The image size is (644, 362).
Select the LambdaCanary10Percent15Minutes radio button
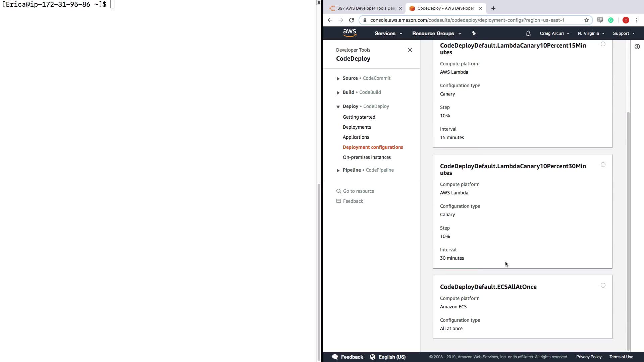(x=603, y=44)
